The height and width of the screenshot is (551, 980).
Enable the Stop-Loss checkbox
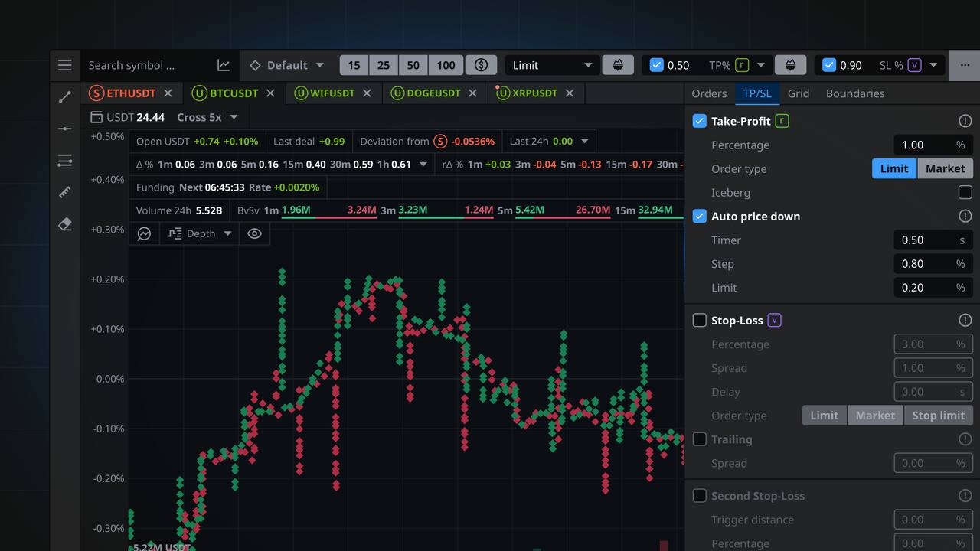click(699, 320)
